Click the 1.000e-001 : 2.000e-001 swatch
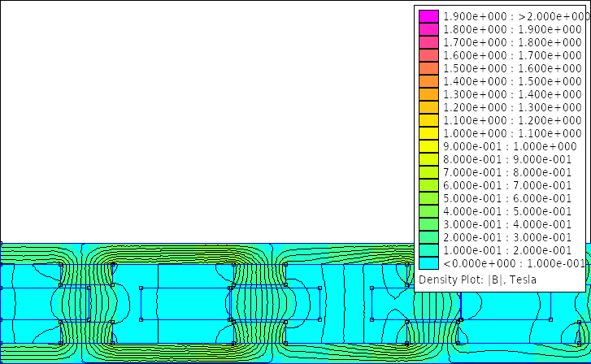 [x=428, y=250]
